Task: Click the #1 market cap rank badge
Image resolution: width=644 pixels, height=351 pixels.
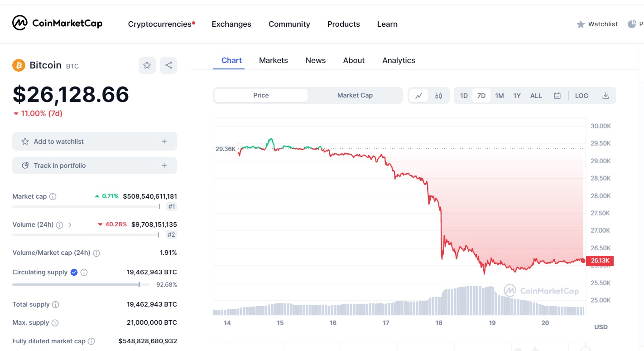Action: [x=172, y=207]
